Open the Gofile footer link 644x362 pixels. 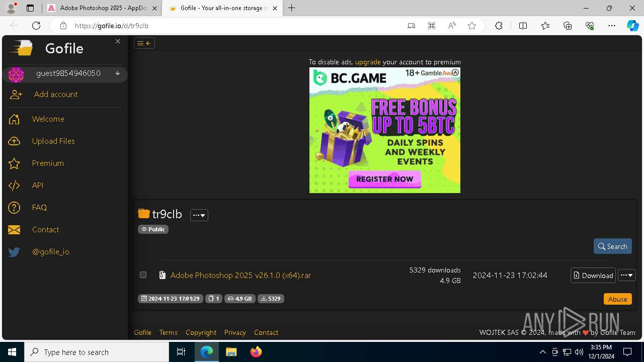142,332
